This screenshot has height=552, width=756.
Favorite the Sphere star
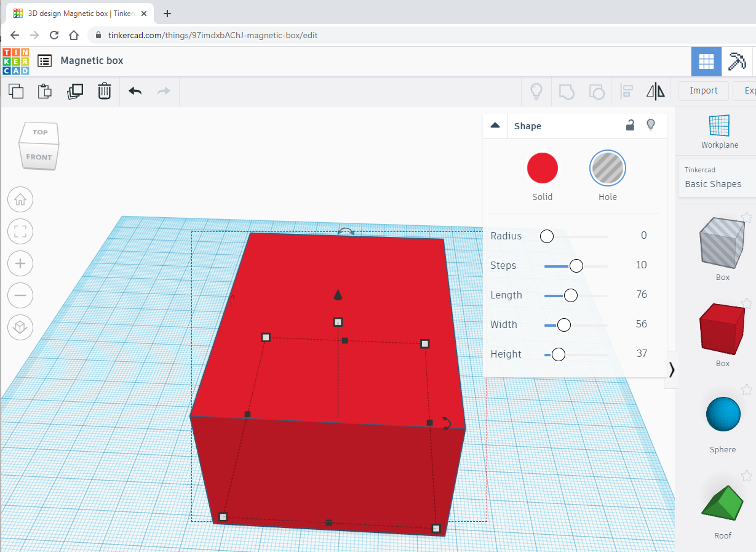click(x=747, y=390)
